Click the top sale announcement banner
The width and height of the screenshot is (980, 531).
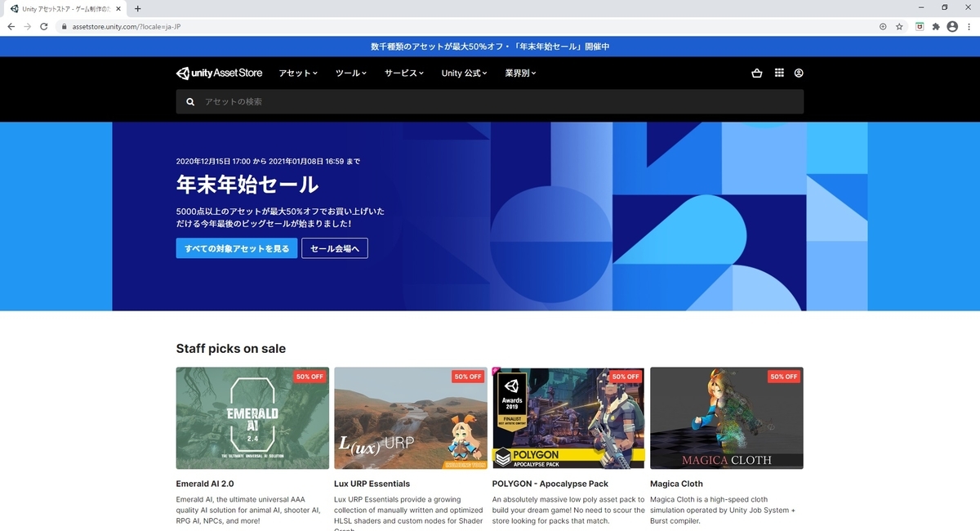(490, 47)
